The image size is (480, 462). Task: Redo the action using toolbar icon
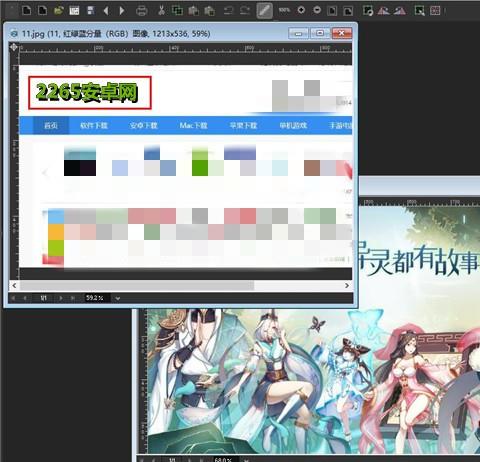pos(245,11)
